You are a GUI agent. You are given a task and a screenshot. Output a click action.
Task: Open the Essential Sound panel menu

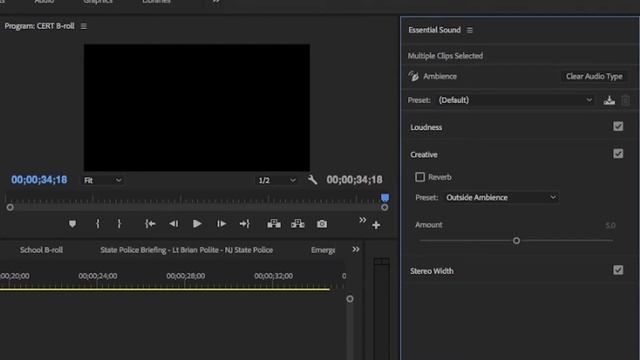point(470,30)
